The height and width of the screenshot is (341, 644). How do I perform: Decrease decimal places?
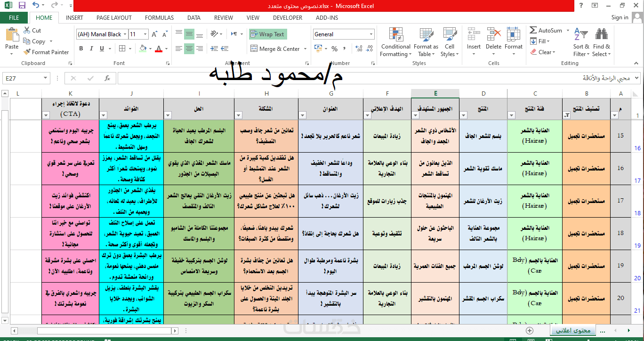(370, 49)
